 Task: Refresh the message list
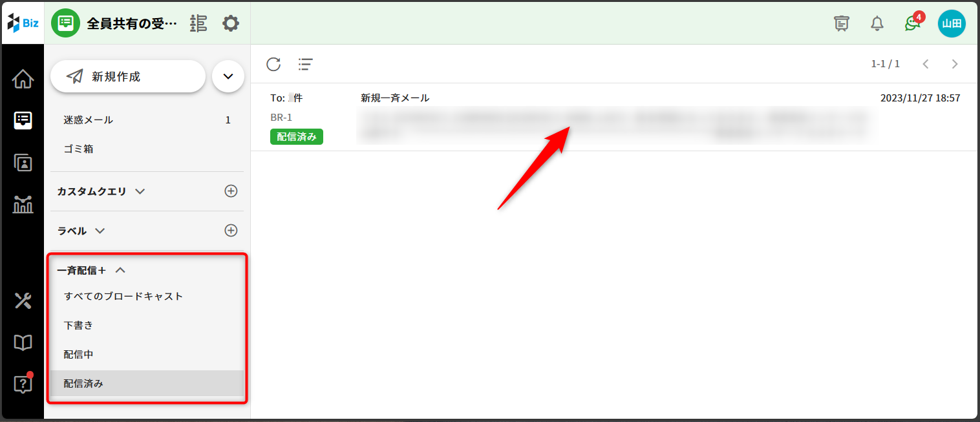point(273,64)
